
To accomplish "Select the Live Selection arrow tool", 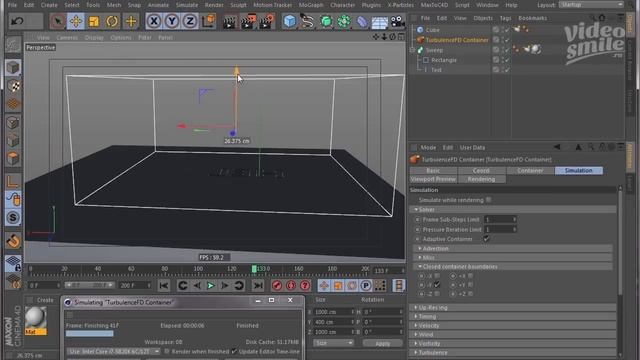I will tap(58, 21).
